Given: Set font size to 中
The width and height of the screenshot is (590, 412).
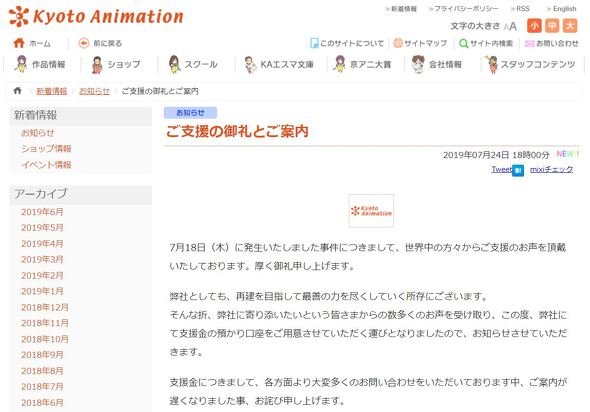Looking at the screenshot, I should coord(552,26).
